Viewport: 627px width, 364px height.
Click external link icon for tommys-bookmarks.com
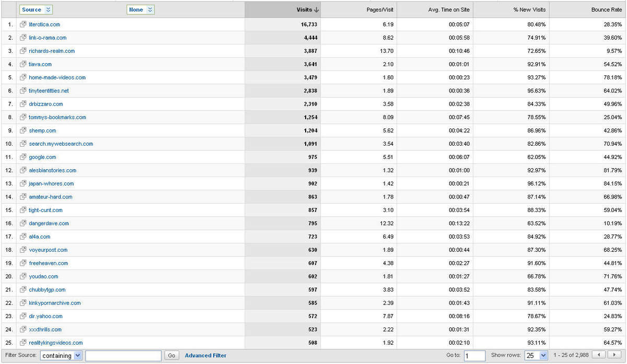click(23, 118)
